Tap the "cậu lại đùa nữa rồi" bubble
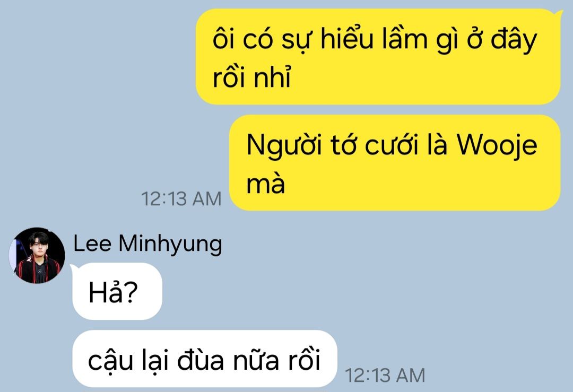Image resolution: width=573 pixels, height=392 pixels. (x=205, y=359)
